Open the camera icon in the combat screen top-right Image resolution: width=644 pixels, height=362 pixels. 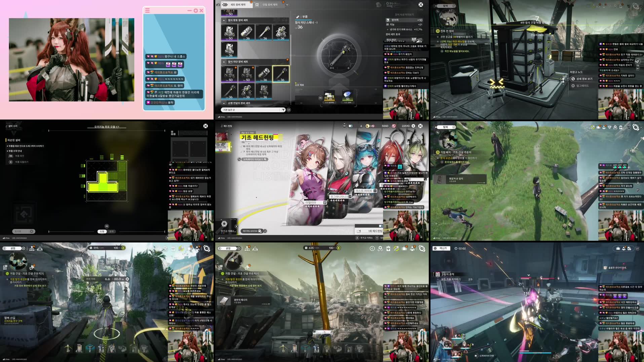click(x=630, y=248)
